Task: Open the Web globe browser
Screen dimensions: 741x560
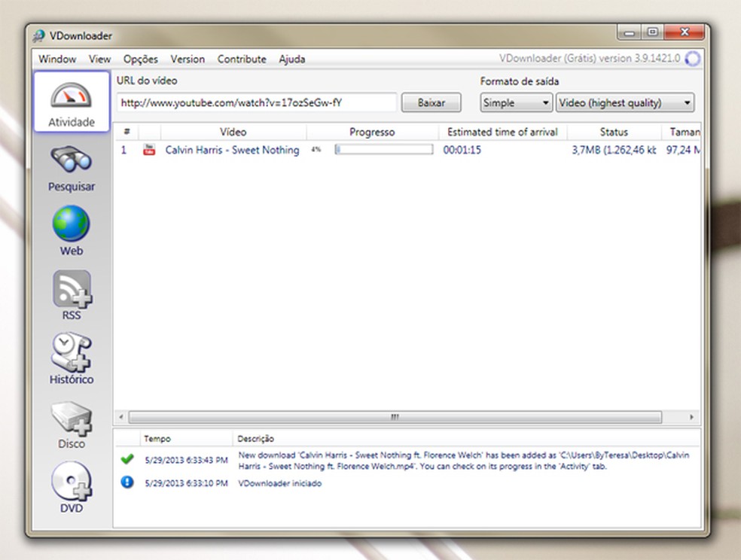Action: click(x=72, y=231)
